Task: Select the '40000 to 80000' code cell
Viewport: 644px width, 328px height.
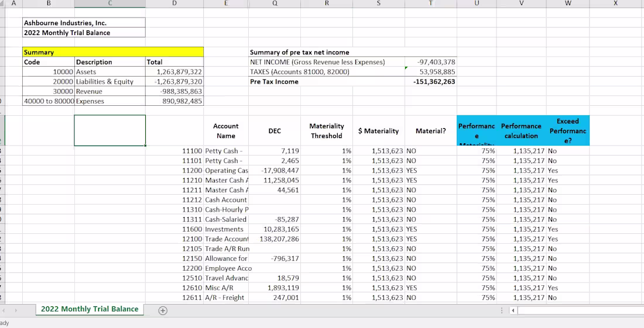Action: click(x=49, y=101)
